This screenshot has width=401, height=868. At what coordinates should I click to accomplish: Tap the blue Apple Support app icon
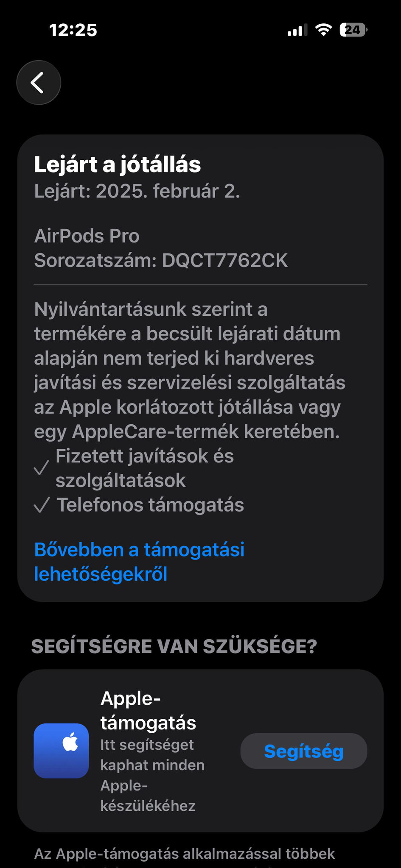(x=61, y=751)
